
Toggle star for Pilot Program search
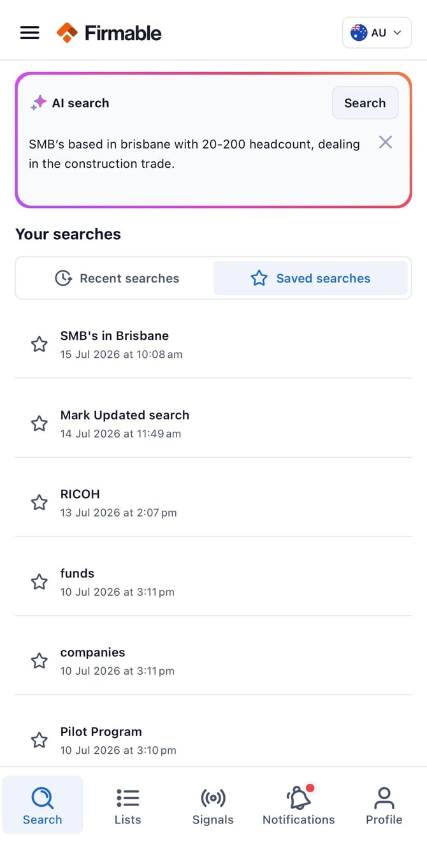(40, 740)
